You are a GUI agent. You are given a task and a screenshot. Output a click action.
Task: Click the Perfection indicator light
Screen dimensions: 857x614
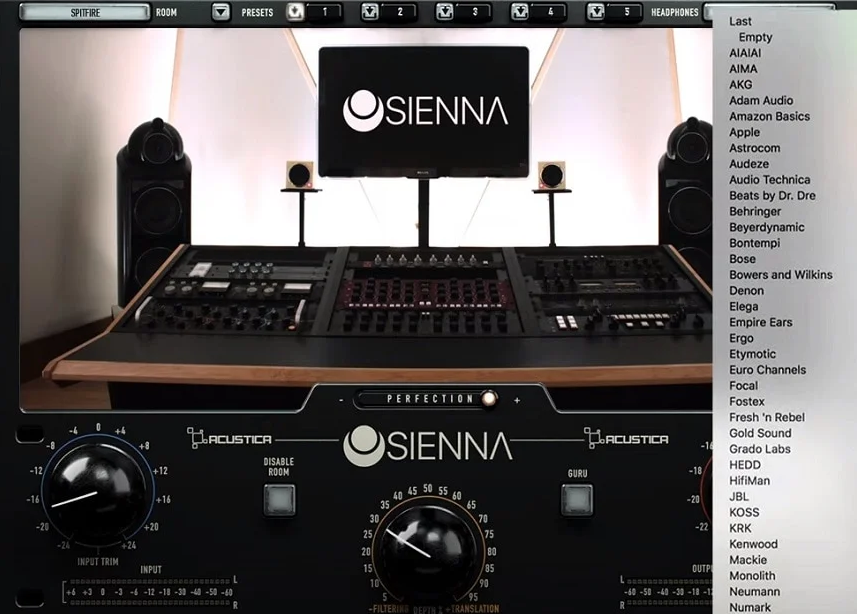click(x=489, y=399)
